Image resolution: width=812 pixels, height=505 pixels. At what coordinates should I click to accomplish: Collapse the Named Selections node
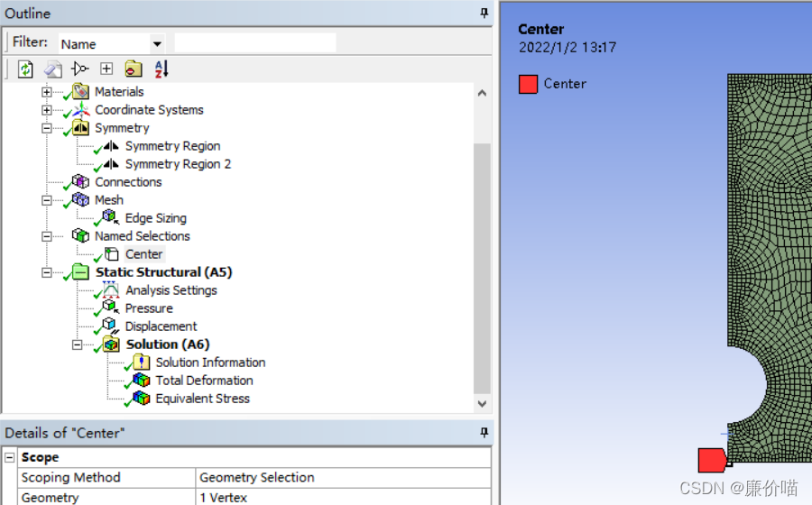point(47,236)
